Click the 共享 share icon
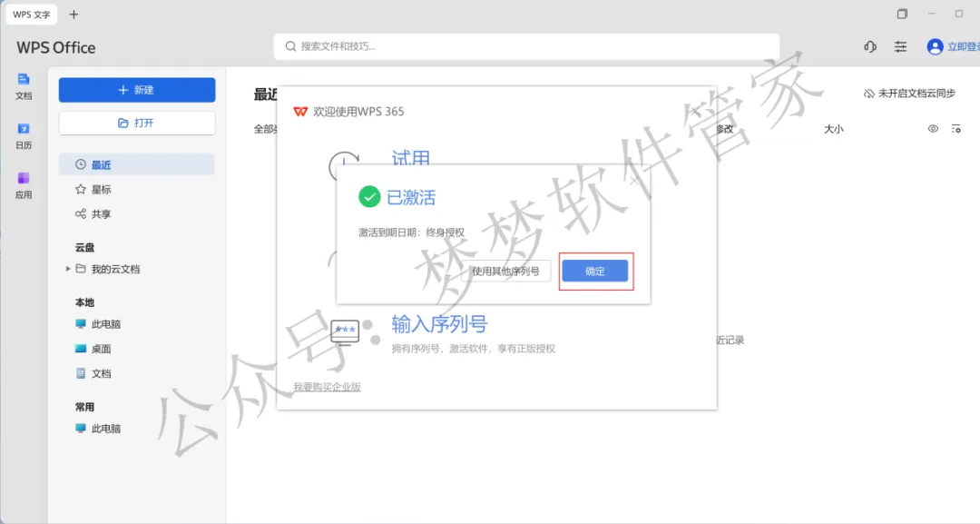Image resolution: width=980 pixels, height=524 pixels. [81, 213]
